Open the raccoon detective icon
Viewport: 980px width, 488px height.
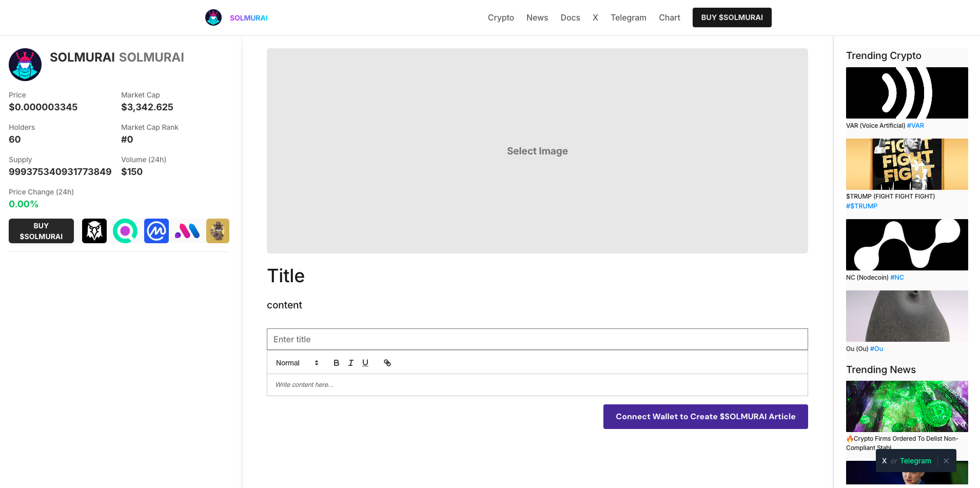[x=218, y=231]
